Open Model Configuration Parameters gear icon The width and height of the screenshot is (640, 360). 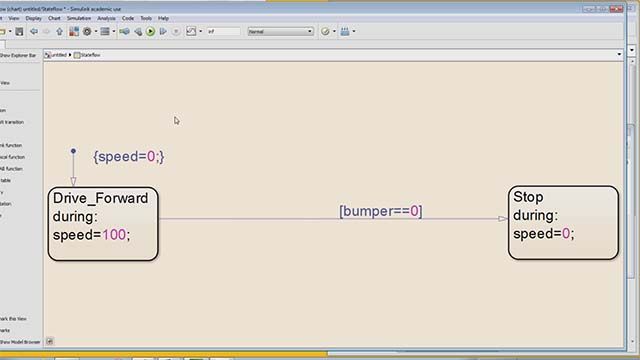(x=87, y=31)
